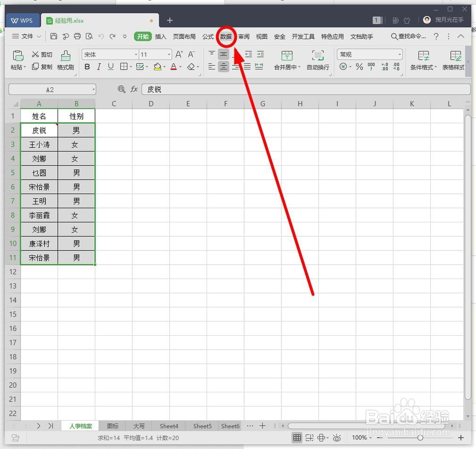Apply the fill color bucket
Viewport: 476px width, 449px height.
[x=157, y=67]
